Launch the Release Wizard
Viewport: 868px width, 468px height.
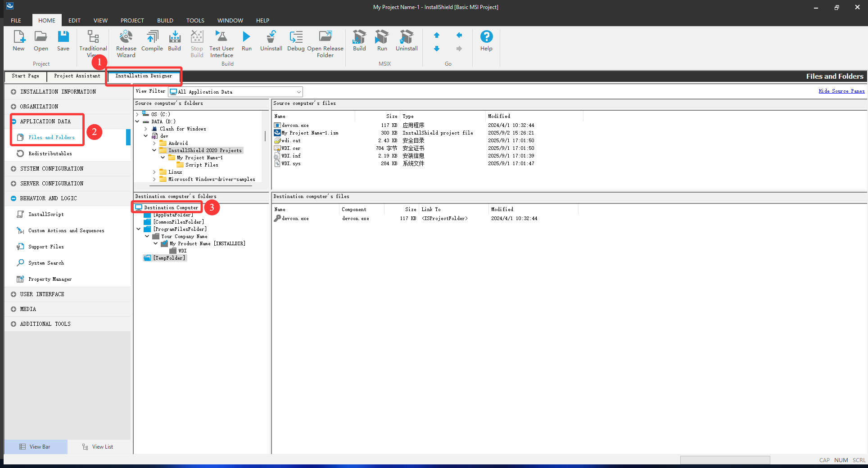[126, 44]
